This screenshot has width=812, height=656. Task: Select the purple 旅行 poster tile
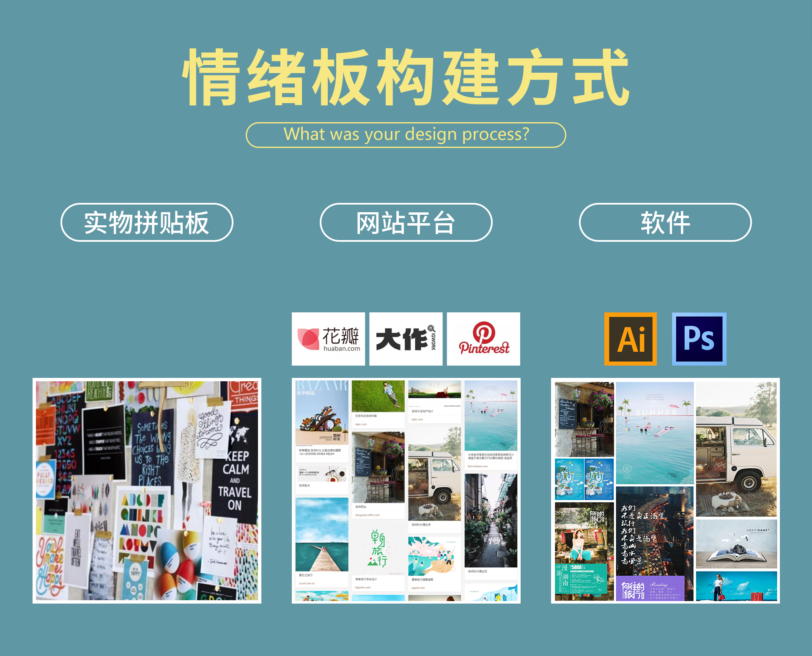coord(650,588)
